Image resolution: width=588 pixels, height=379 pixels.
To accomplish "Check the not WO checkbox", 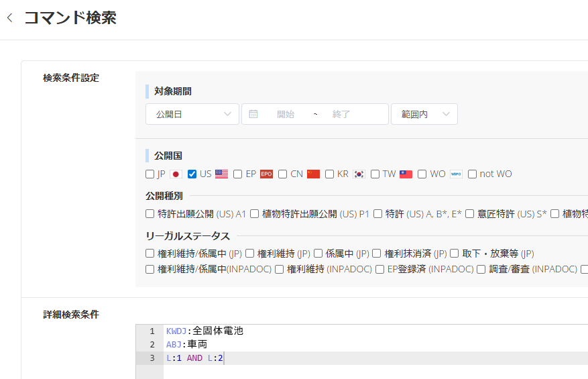I will click(473, 174).
